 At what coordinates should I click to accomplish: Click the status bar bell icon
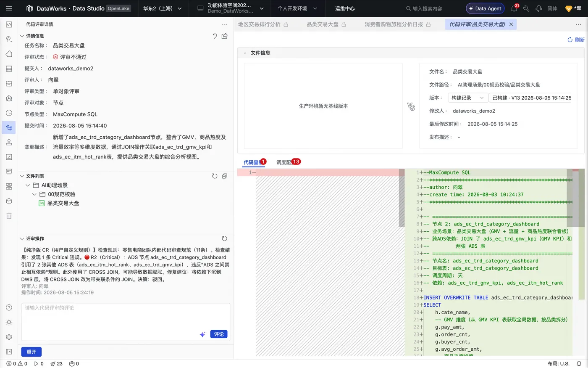[579, 364]
